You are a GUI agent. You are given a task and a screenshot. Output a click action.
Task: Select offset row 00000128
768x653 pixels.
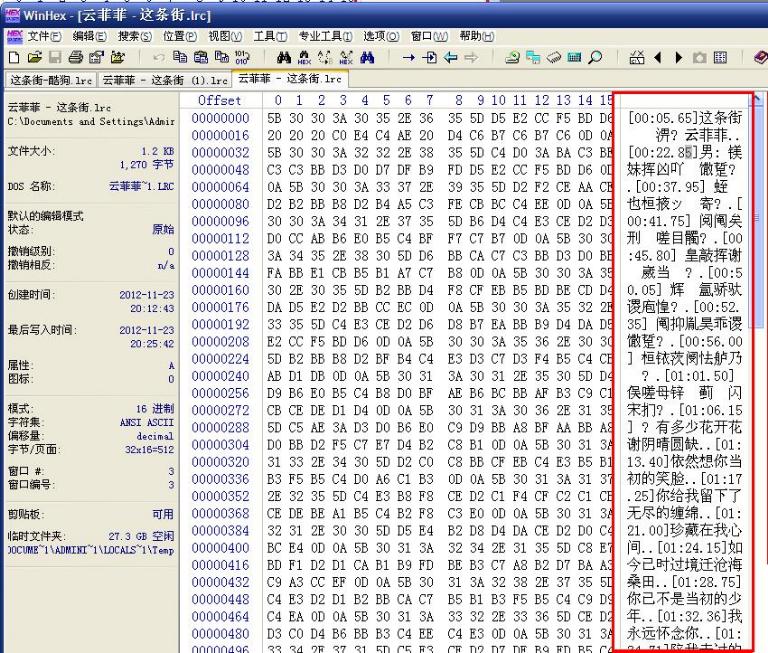pos(220,256)
